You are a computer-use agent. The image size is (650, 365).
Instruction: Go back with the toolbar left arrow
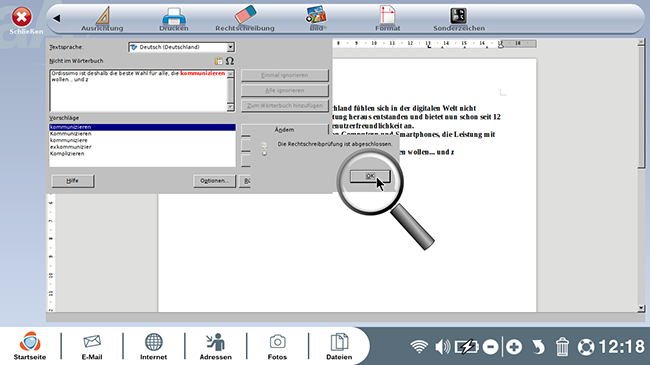[57, 18]
